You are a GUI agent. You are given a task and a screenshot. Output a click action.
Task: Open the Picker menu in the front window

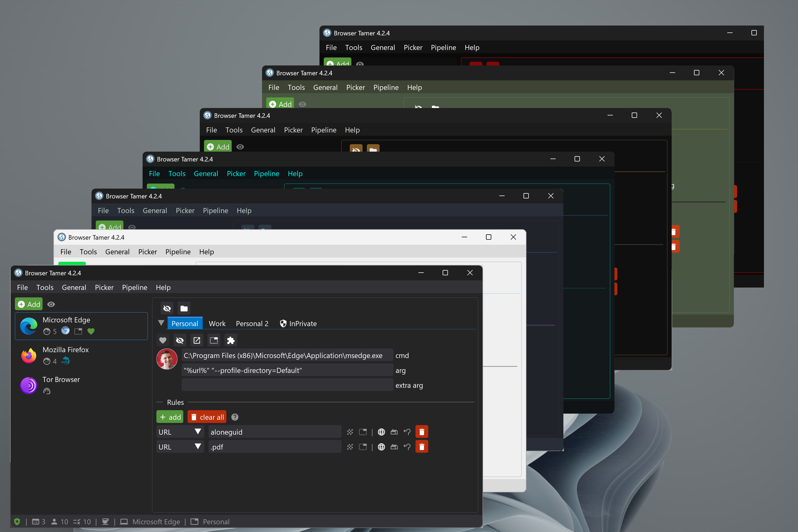[104, 287]
